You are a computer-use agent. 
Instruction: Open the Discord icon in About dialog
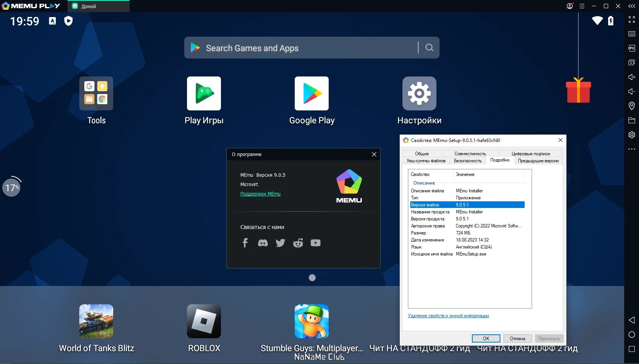(263, 243)
